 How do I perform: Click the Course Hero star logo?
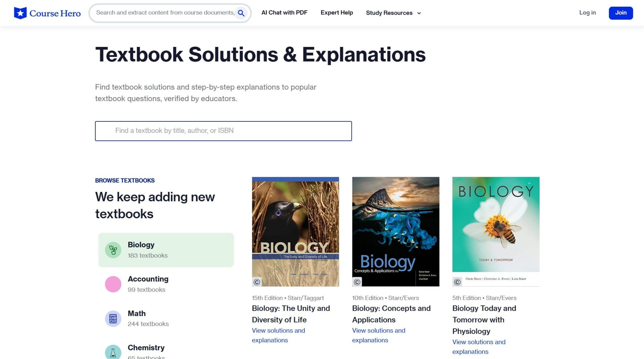pos(20,13)
